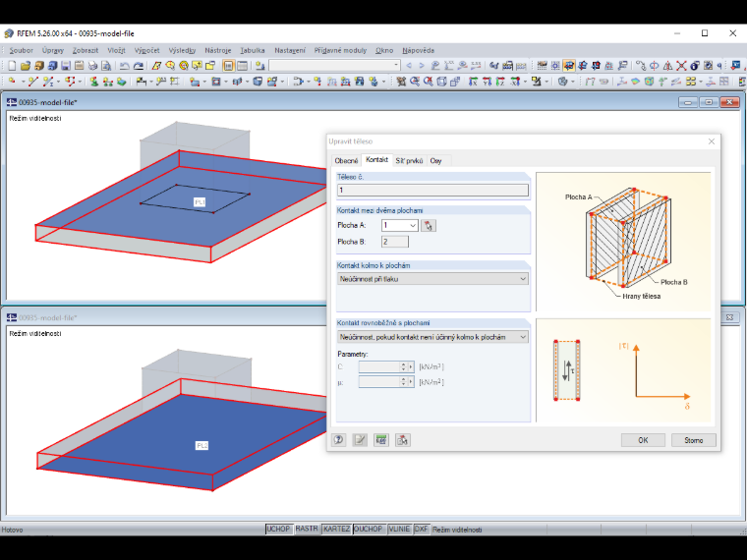This screenshot has width=747, height=560.
Task: Open the Výsledky menu
Action: click(182, 50)
